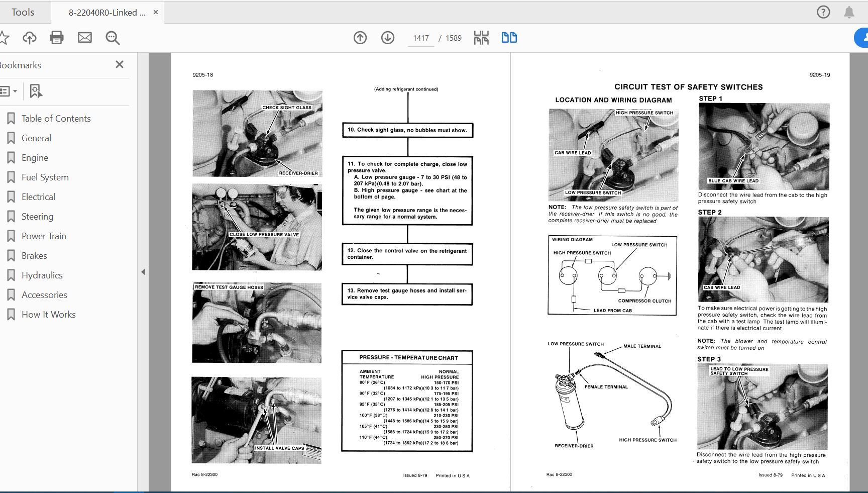
Task: Open the General bookmark
Action: pyautogui.click(x=36, y=138)
